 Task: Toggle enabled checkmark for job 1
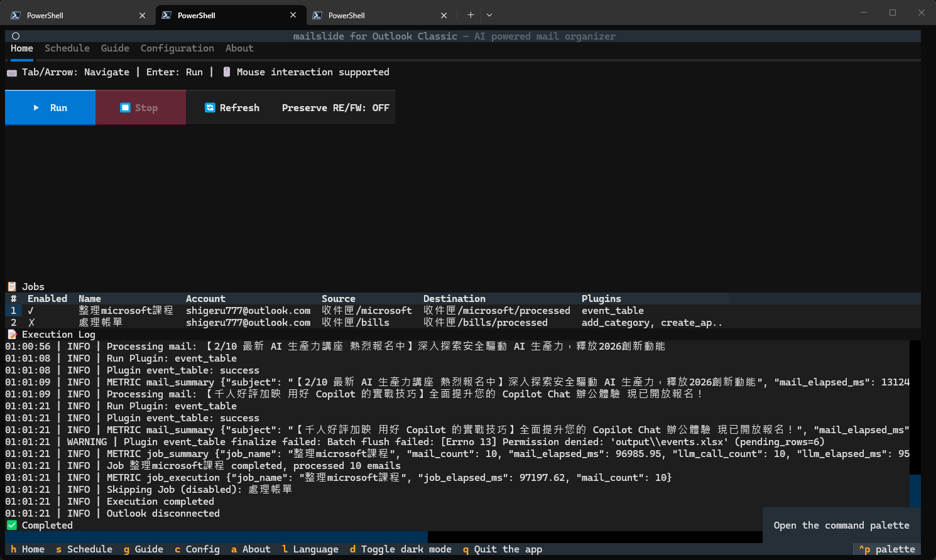[31, 311]
